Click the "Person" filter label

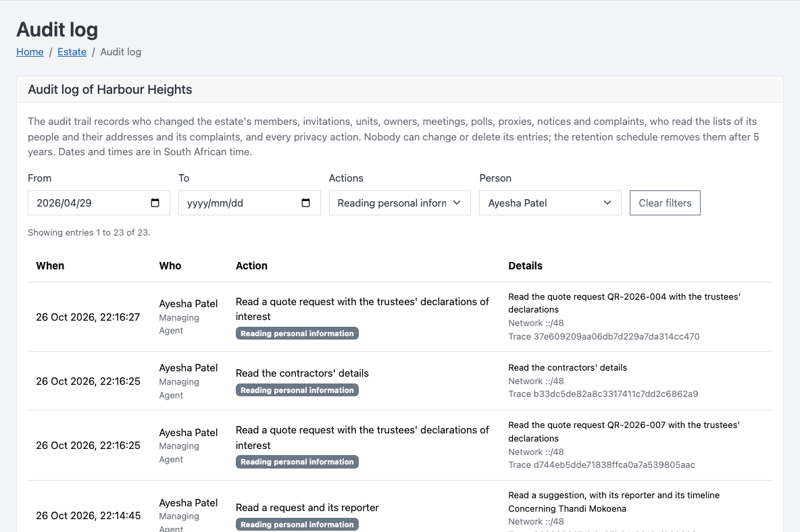495,178
